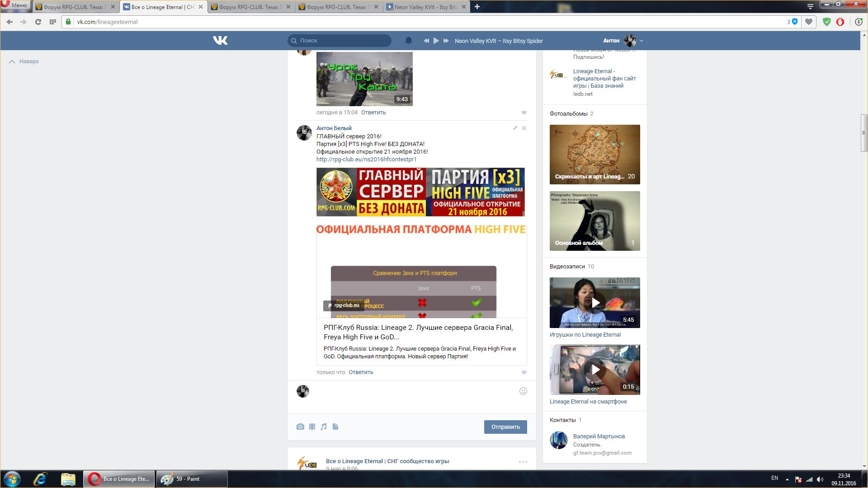Image resolution: width=868 pixels, height=488 pixels.
Task: Like the comment posted at 15:04
Action: (524, 113)
